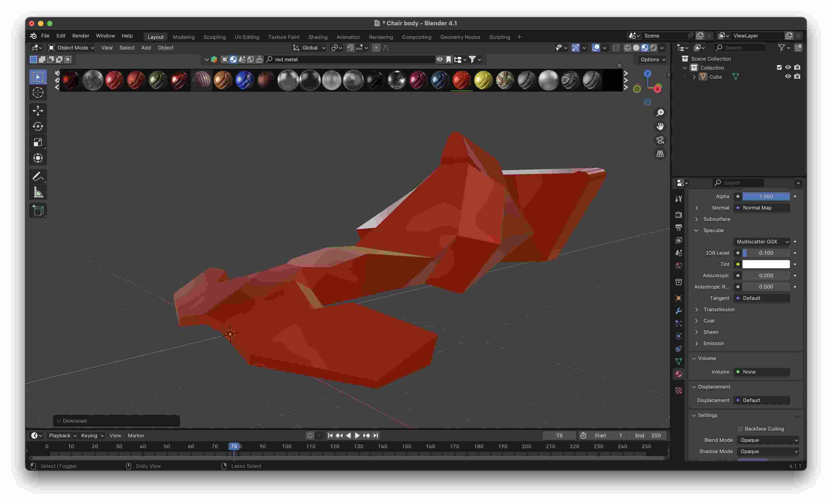Screen dimensions: 832x504
Task: Open the Texture properties checker tab
Action: pyautogui.click(x=678, y=391)
